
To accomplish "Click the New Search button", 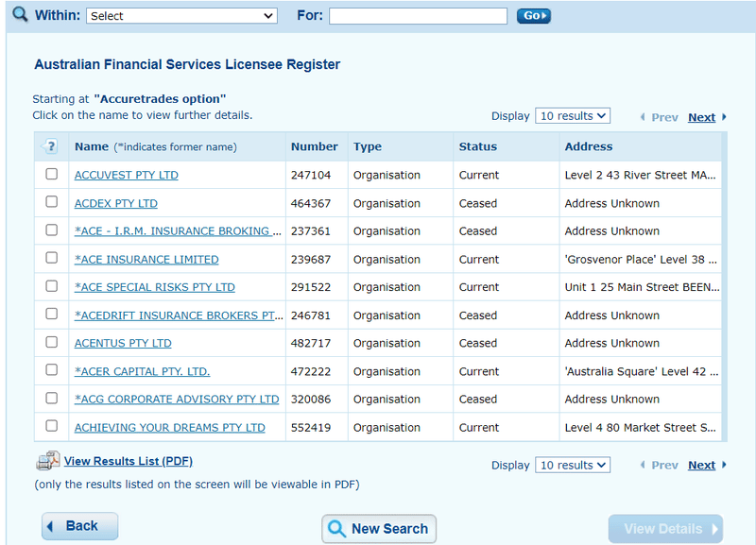I will pyautogui.click(x=379, y=529).
